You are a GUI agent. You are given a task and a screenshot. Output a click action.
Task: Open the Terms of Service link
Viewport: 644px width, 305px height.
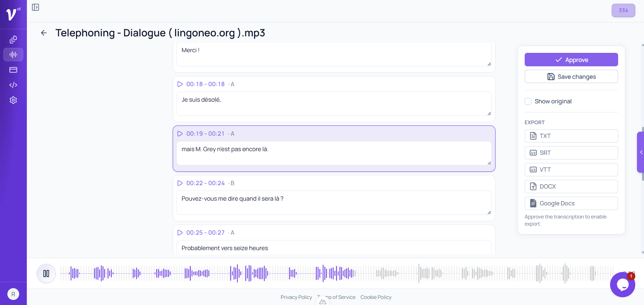pos(336,297)
